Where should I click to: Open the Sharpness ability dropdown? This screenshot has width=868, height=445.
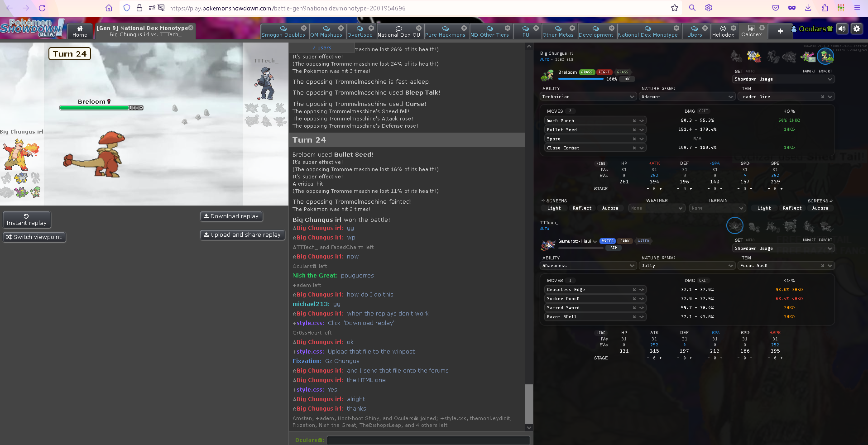tap(588, 266)
